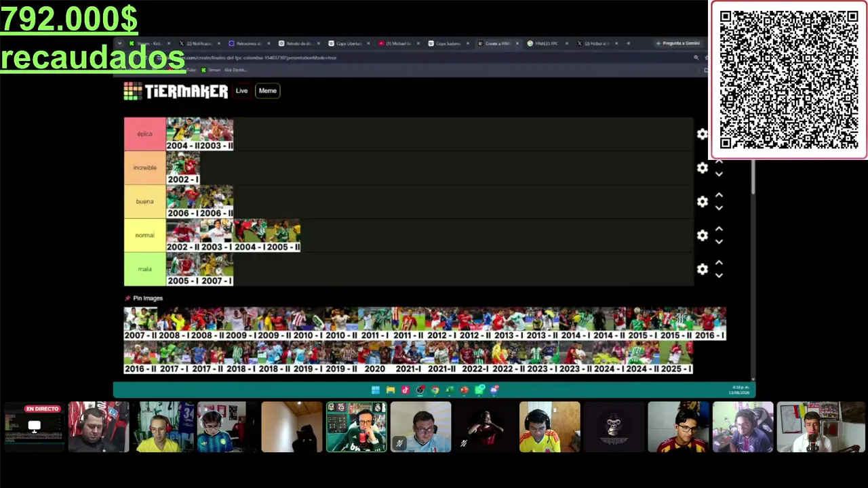
Task: Switch to the Notificaciones X browser tab
Action: coord(199,43)
